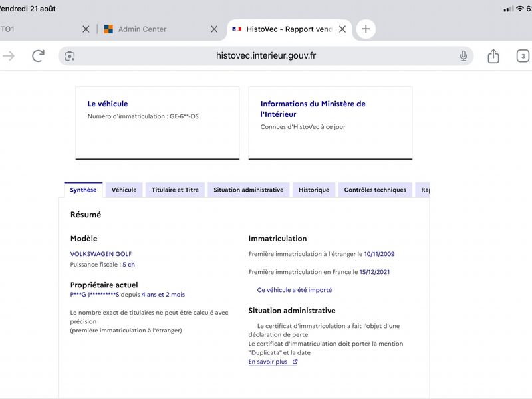Image resolution: width=532 pixels, height=399 pixels.
Task: Select the Synthèse tab
Action: pyautogui.click(x=83, y=190)
